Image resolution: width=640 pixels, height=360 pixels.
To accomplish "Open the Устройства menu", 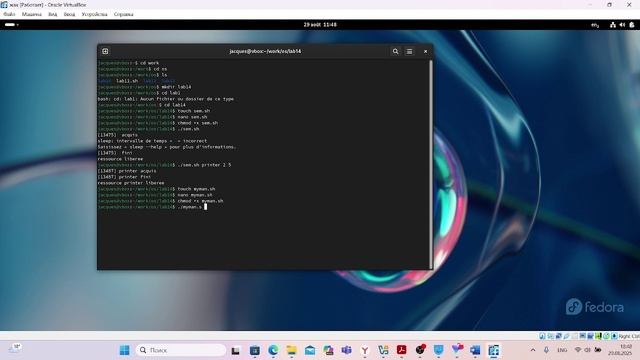I will pyautogui.click(x=94, y=14).
